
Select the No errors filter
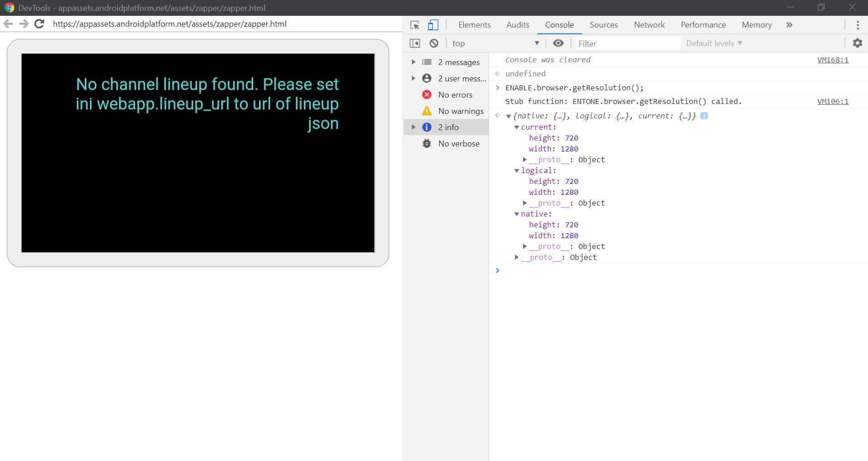coord(446,94)
